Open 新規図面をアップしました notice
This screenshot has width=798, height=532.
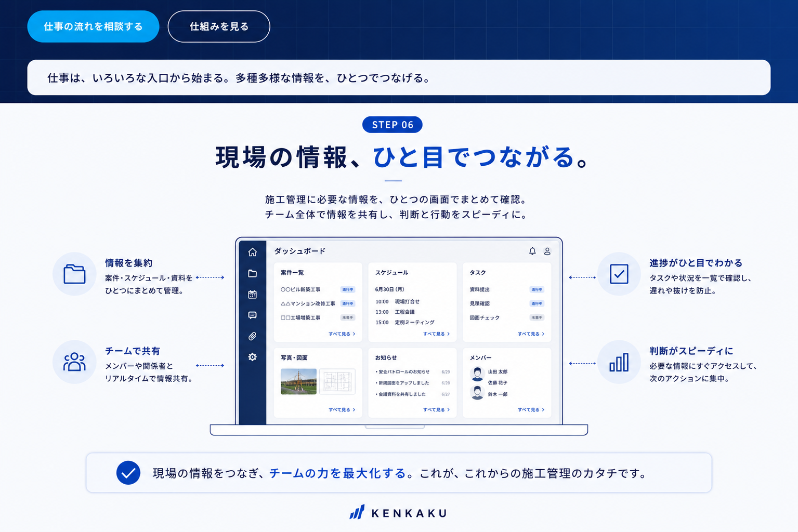[413, 383]
